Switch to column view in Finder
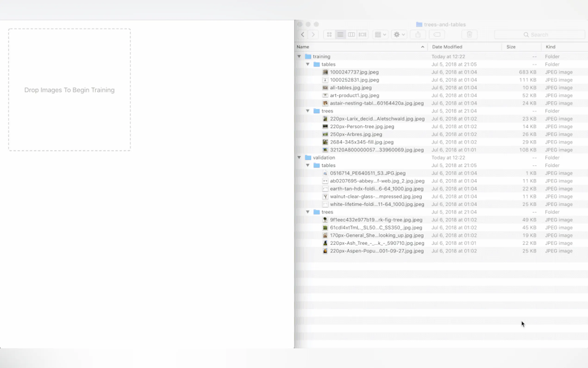588x368 pixels. pos(351,35)
